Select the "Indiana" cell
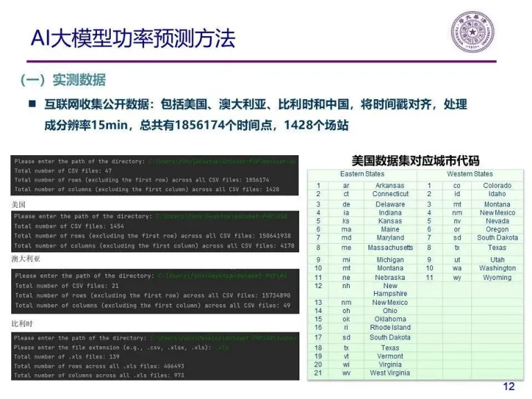 pyautogui.click(x=390, y=213)
